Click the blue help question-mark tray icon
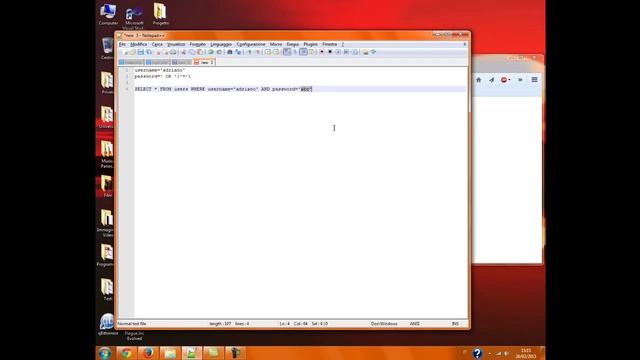 pos(477,353)
